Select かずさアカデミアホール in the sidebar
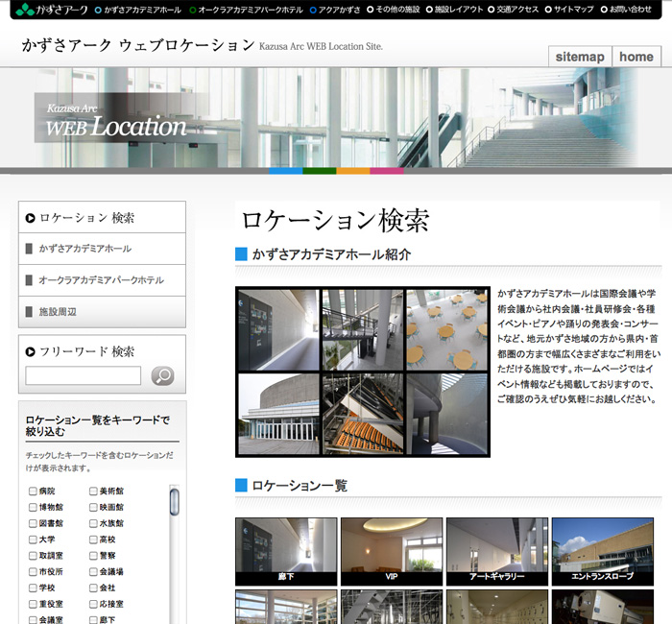 point(102,249)
